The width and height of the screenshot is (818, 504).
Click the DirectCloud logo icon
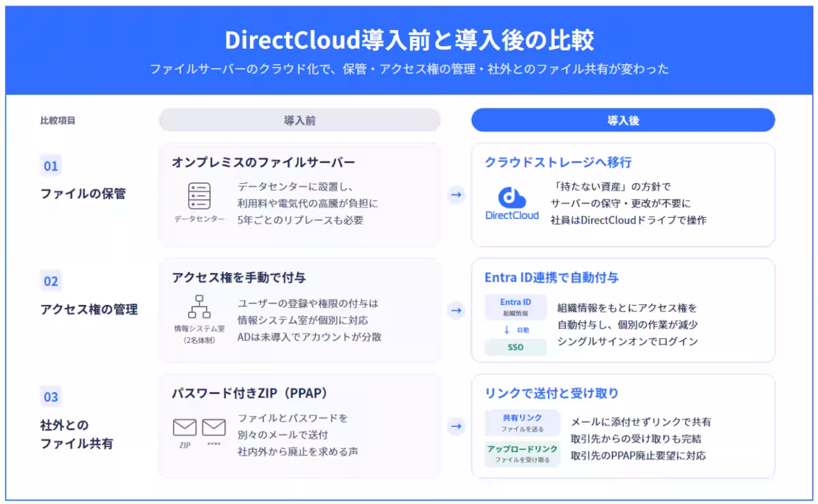tap(512, 198)
